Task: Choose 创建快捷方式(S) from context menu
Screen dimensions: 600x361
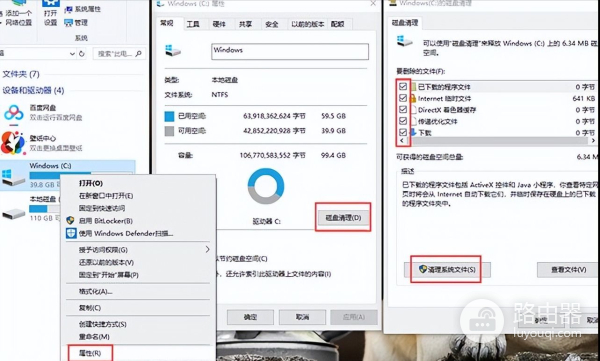Action: 103,324
